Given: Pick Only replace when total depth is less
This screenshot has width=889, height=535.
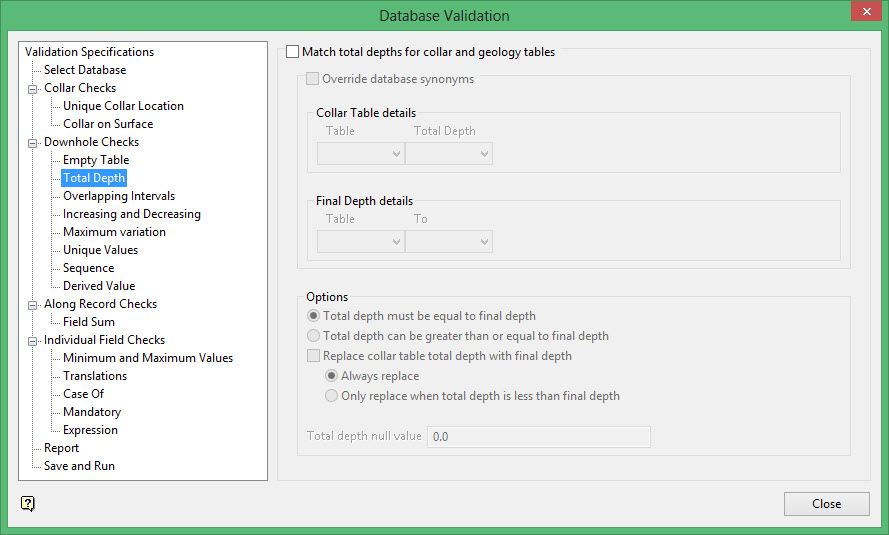Looking at the screenshot, I should tap(332, 396).
